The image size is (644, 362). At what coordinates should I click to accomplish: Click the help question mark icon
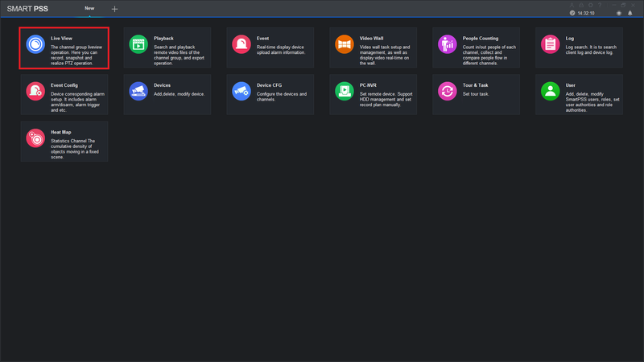pyautogui.click(x=600, y=5)
